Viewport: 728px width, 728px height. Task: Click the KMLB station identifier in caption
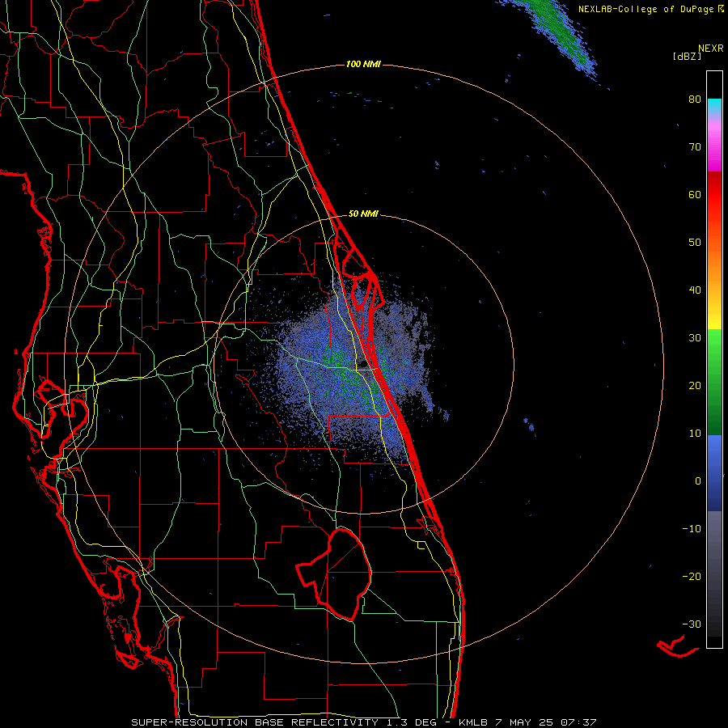[473, 722]
